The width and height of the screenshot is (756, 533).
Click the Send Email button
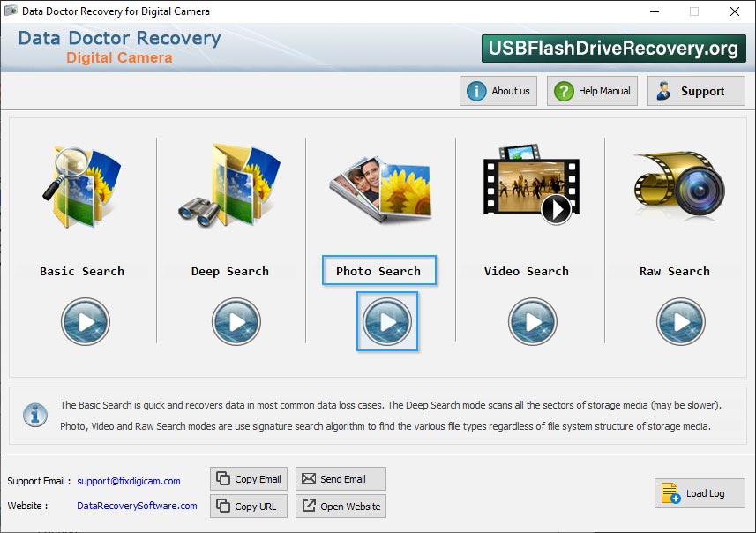pyautogui.click(x=341, y=479)
